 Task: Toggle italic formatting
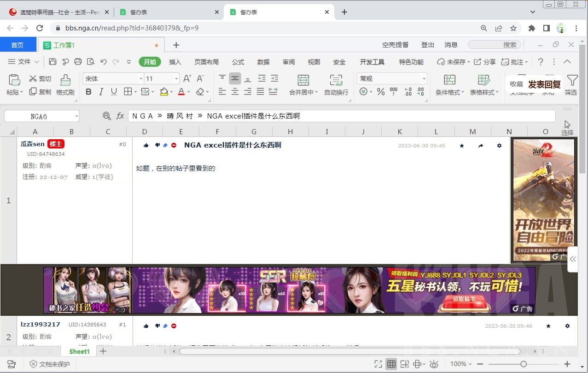coord(100,92)
